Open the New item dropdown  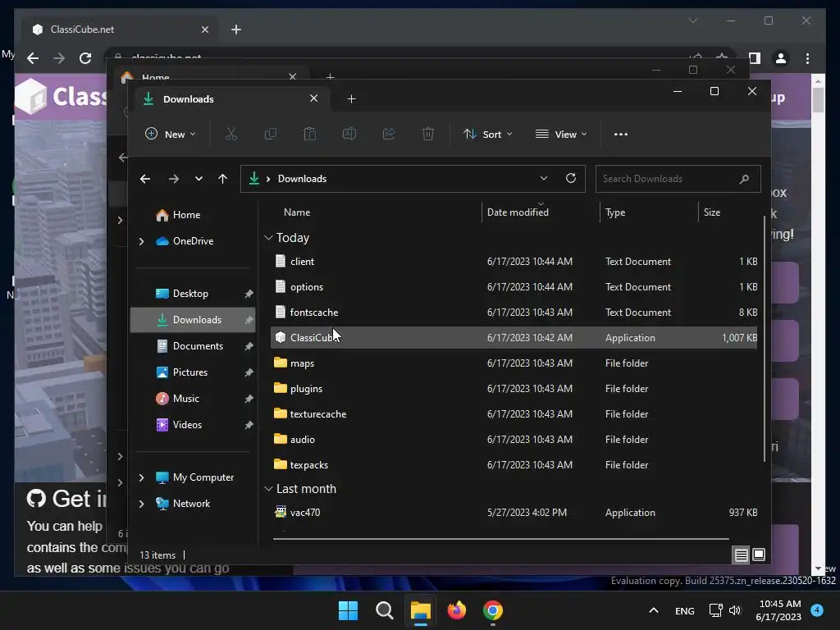point(171,134)
